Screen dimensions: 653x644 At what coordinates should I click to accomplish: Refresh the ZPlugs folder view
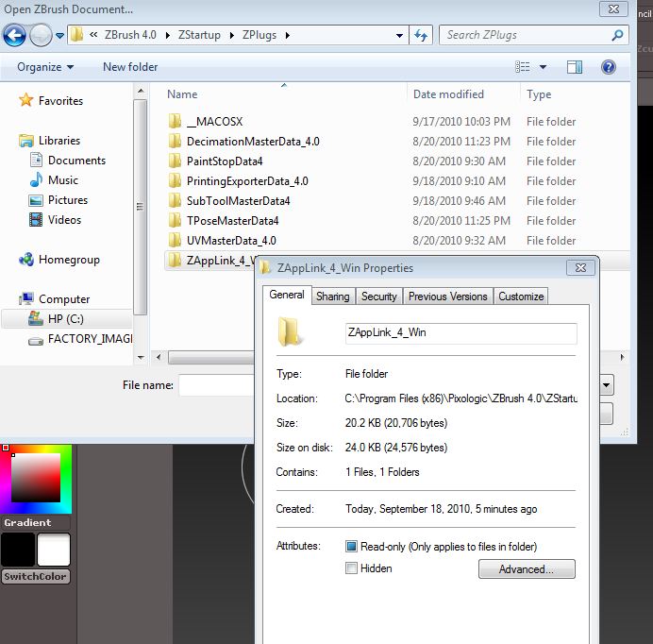point(421,36)
